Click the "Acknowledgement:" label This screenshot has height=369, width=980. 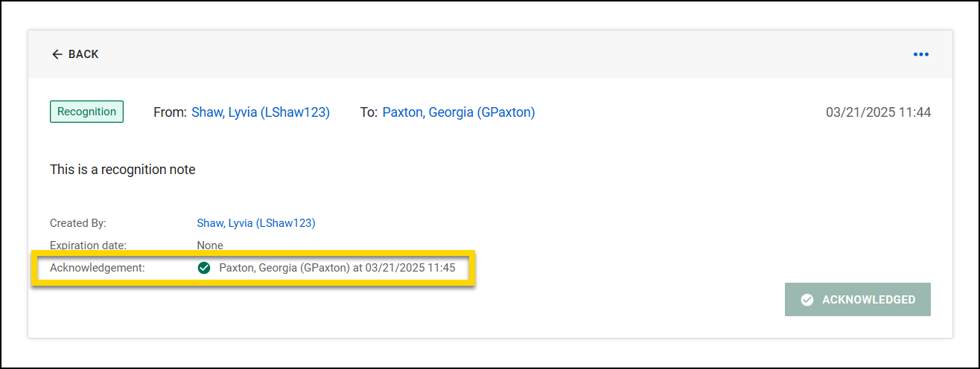tap(97, 268)
